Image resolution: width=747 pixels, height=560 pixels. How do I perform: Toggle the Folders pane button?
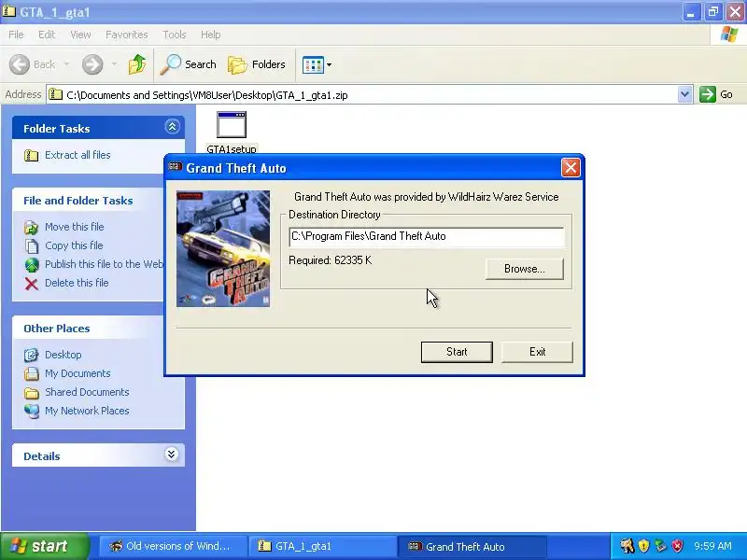[257, 64]
